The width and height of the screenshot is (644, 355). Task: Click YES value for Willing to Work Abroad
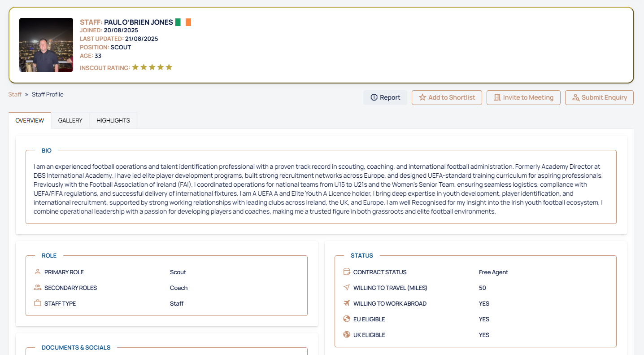pos(484,303)
